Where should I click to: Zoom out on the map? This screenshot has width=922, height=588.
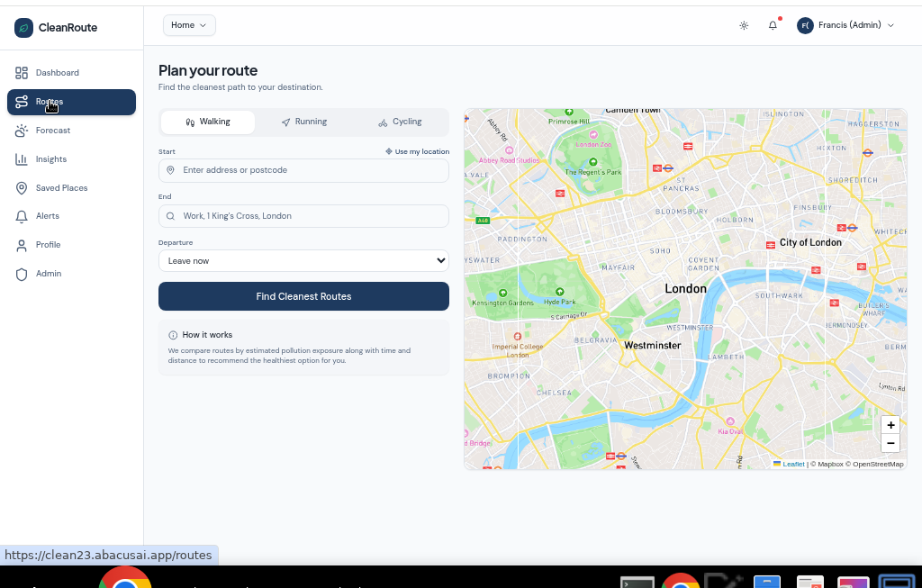click(890, 443)
